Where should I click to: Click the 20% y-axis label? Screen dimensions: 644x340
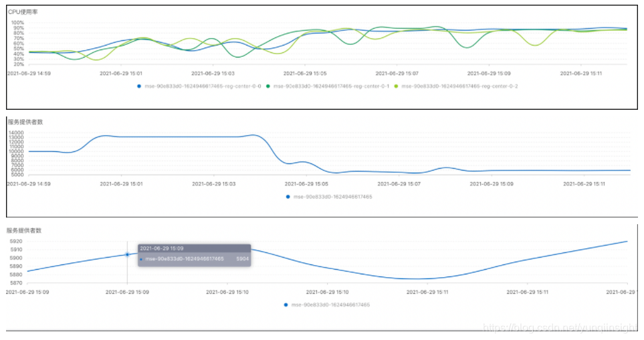click(19, 64)
